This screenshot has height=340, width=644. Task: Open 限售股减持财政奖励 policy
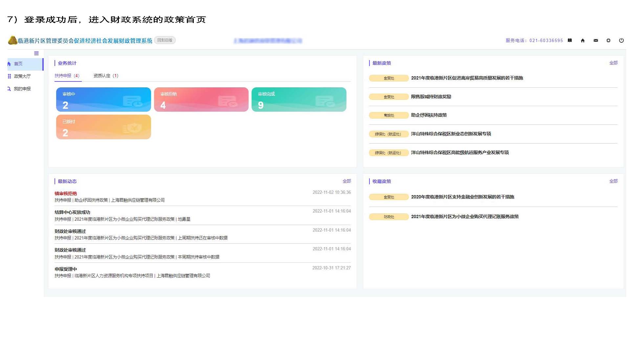tap(431, 97)
